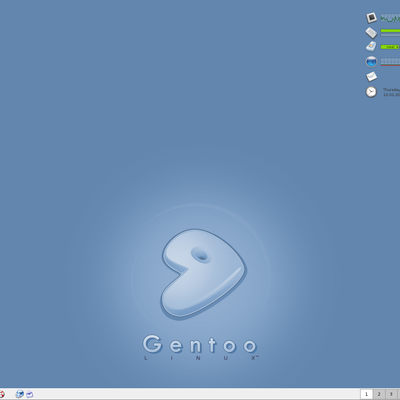The image size is (400, 400).
Task: Open the red menu icon on panel
Action: click(x=2, y=394)
